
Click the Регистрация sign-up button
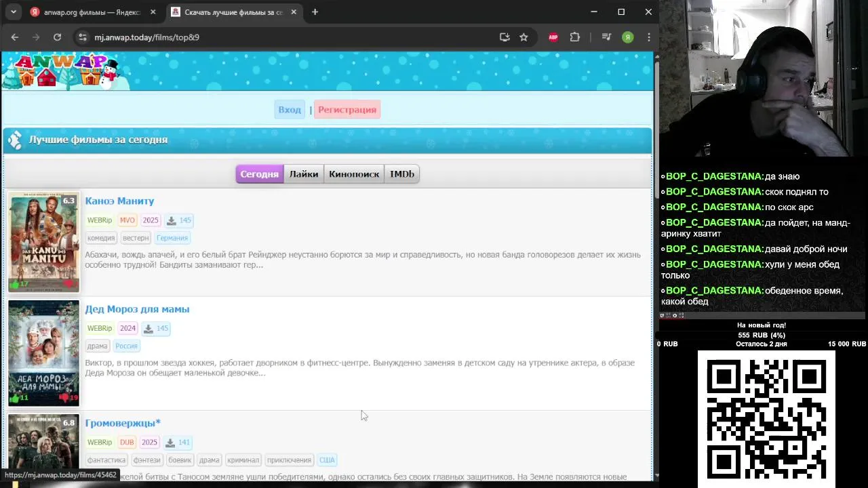click(x=347, y=110)
